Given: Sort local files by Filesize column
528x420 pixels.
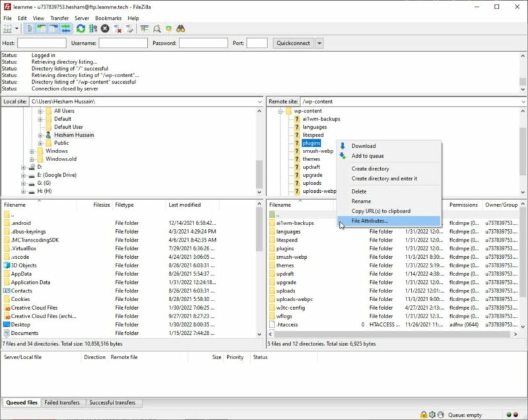Looking at the screenshot, I should [x=95, y=205].
